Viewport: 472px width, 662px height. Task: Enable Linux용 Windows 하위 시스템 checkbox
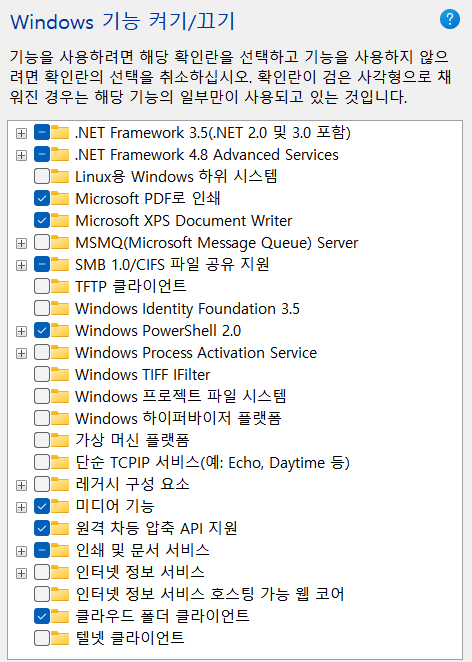tap(42, 176)
